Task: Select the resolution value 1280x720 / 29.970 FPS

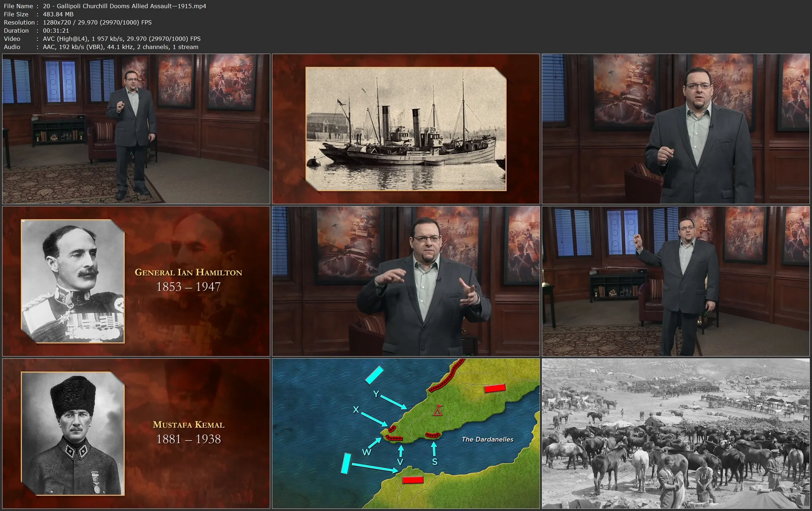Action: click(97, 22)
